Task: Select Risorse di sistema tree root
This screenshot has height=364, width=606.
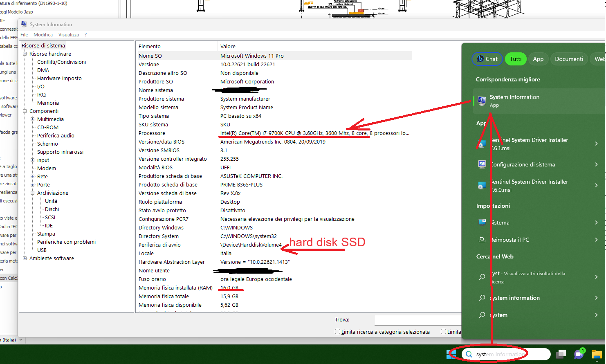Action: coord(43,46)
